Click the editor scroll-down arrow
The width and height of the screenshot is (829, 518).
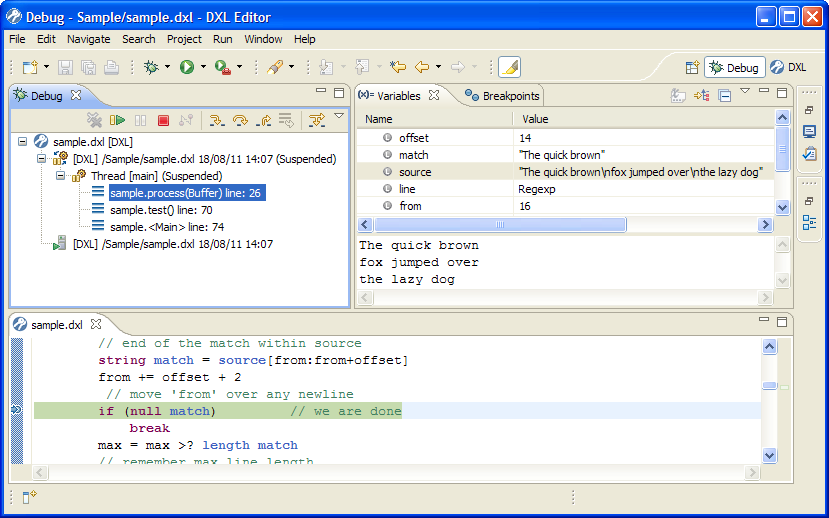(x=769, y=455)
